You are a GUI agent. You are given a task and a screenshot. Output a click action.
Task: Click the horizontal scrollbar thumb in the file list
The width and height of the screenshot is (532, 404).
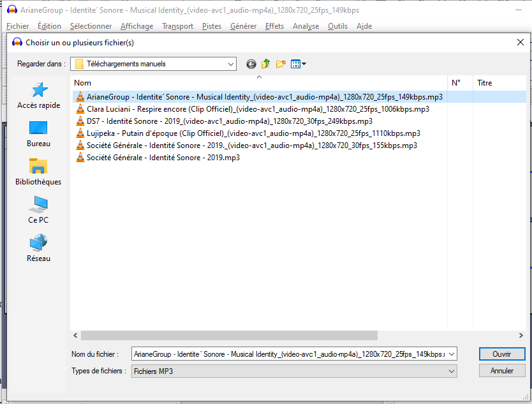(x=229, y=336)
